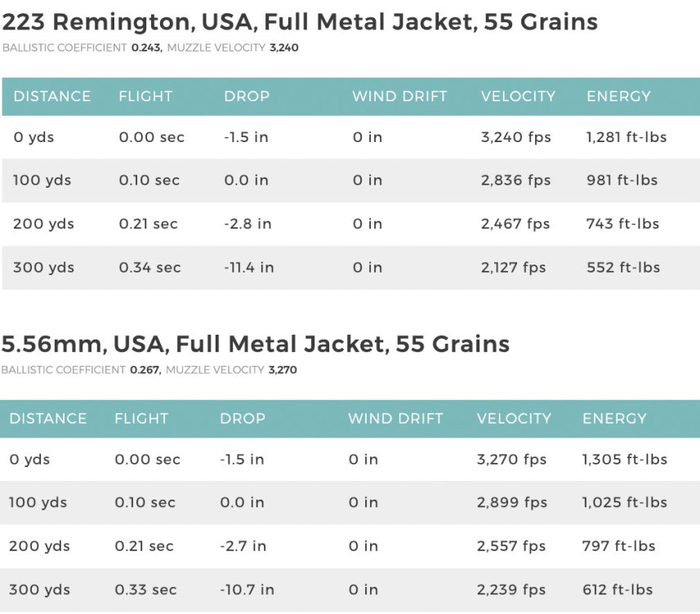This screenshot has height=614, width=700.
Task: Select the 1,281 ft-lbs energy cell
Action: click(x=626, y=137)
